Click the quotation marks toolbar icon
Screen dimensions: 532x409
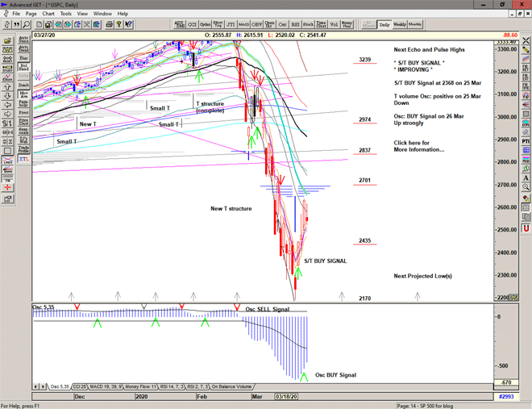coord(17,24)
